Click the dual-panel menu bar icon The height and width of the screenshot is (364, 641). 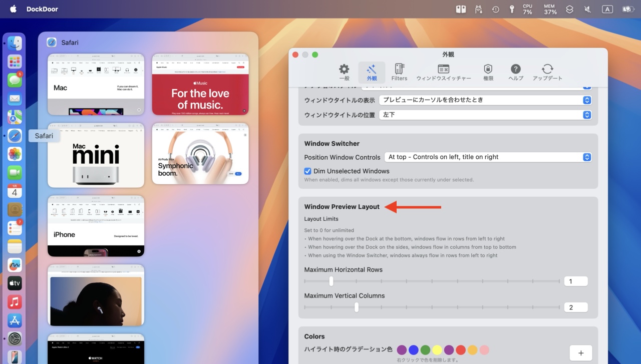click(x=461, y=9)
